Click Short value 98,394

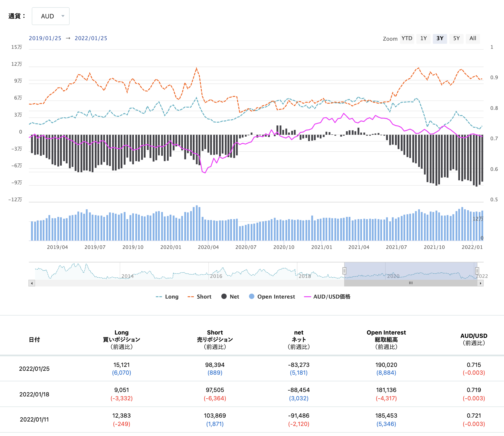point(215,365)
